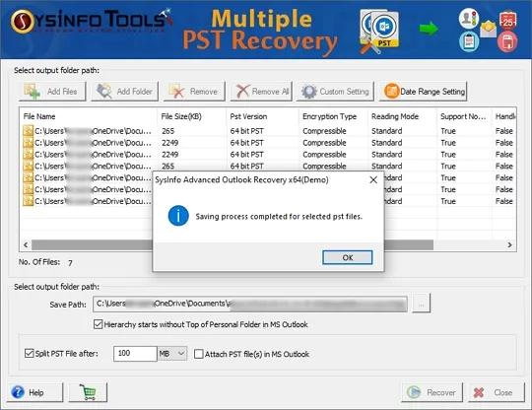Viewport: 532px width, 410px height.
Task: Open Custom Setting
Action: click(335, 92)
